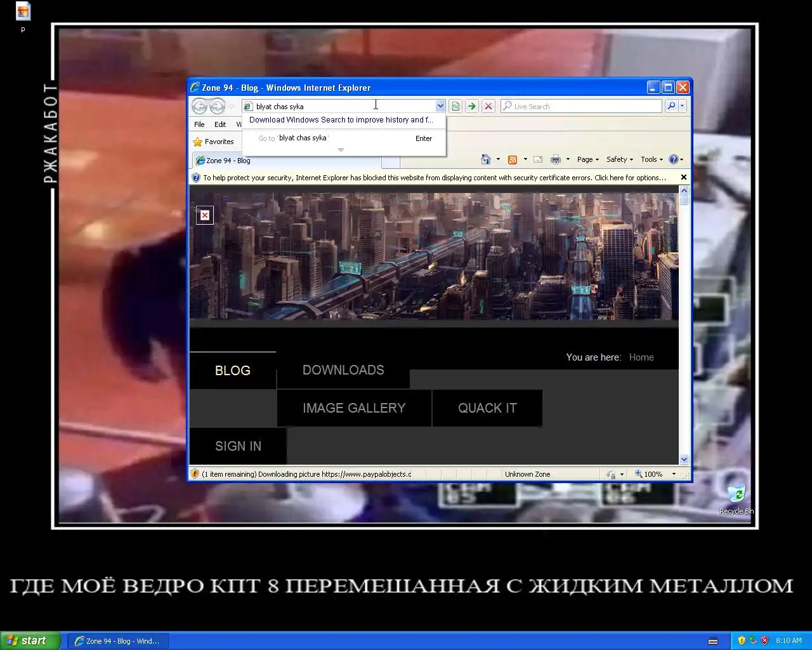This screenshot has width=812, height=650.
Task: Click the green Go arrow button
Action: [472, 106]
